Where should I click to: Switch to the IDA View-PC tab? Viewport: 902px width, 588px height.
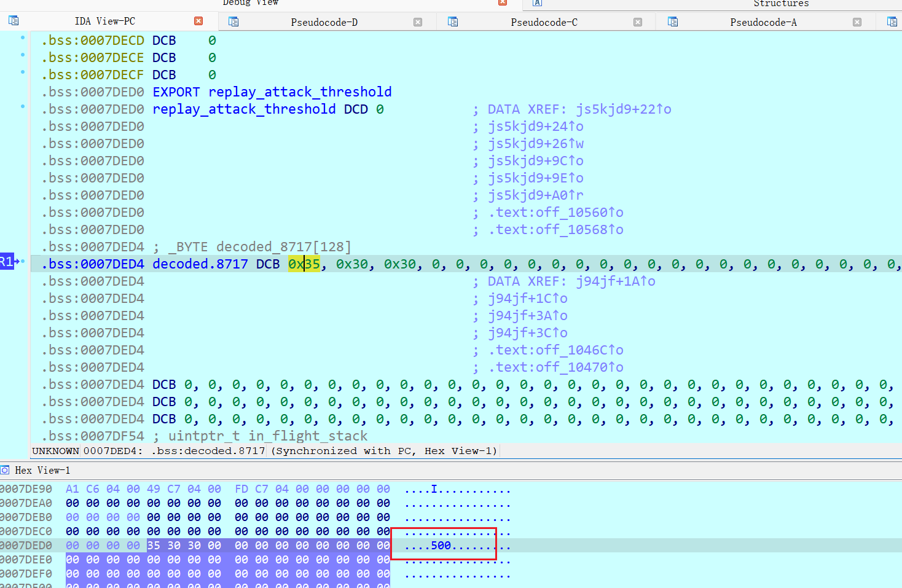click(105, 21)
